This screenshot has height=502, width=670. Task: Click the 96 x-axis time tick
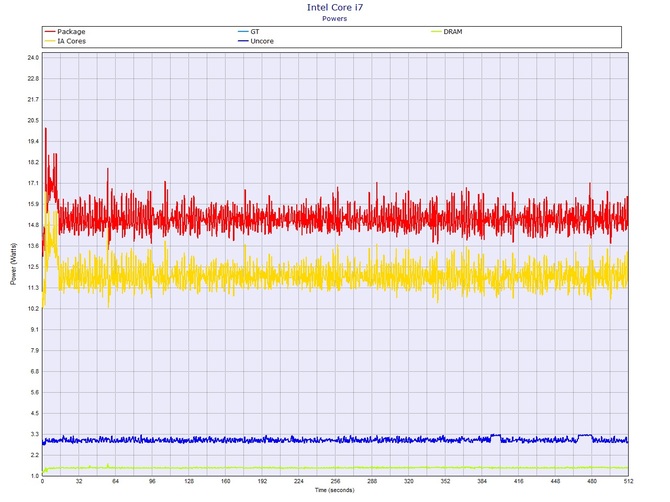click(x=152, y=481)
